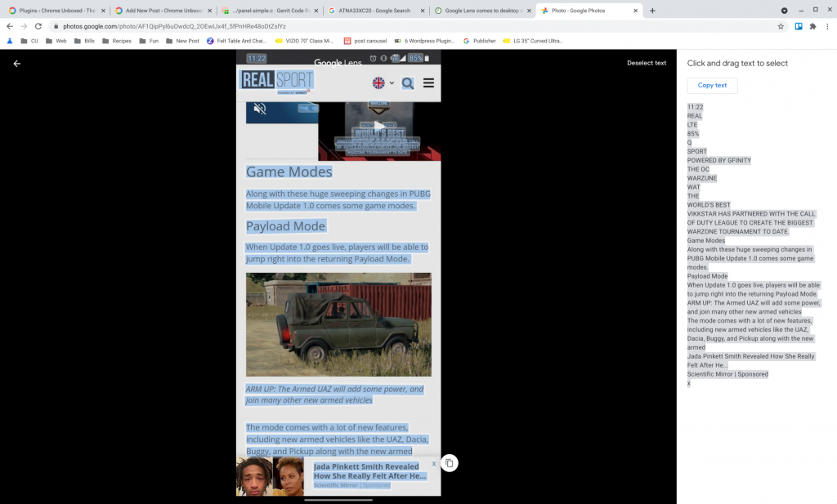The width and height of the screenshot is (837, 504).
Task: Click the back arrow to exit photo view
Action: [x=16, y=64]
